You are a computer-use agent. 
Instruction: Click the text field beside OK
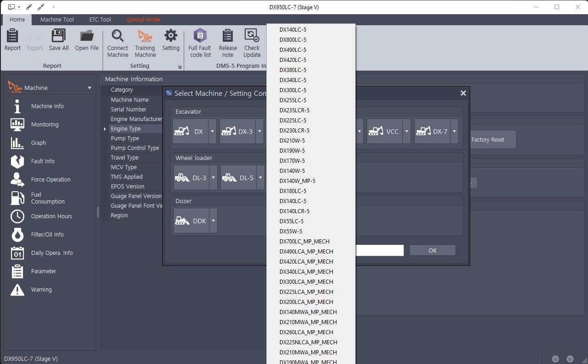click(379, 250)
